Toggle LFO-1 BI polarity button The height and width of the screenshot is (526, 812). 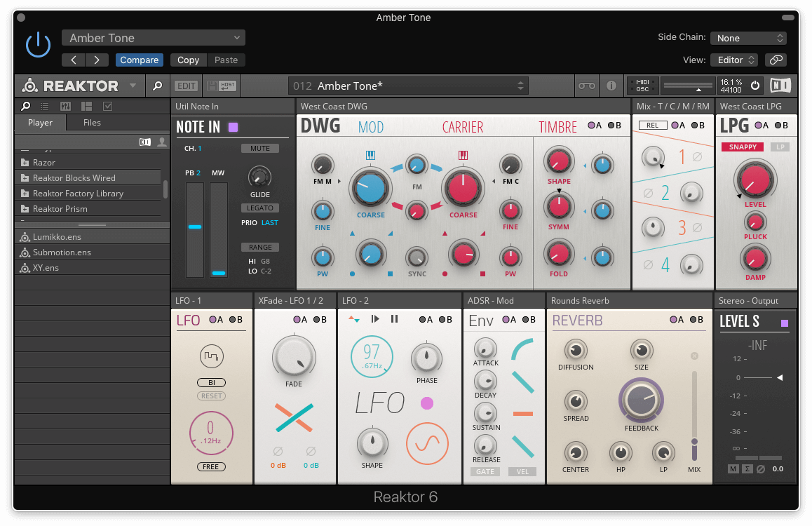tap(211, 383)
